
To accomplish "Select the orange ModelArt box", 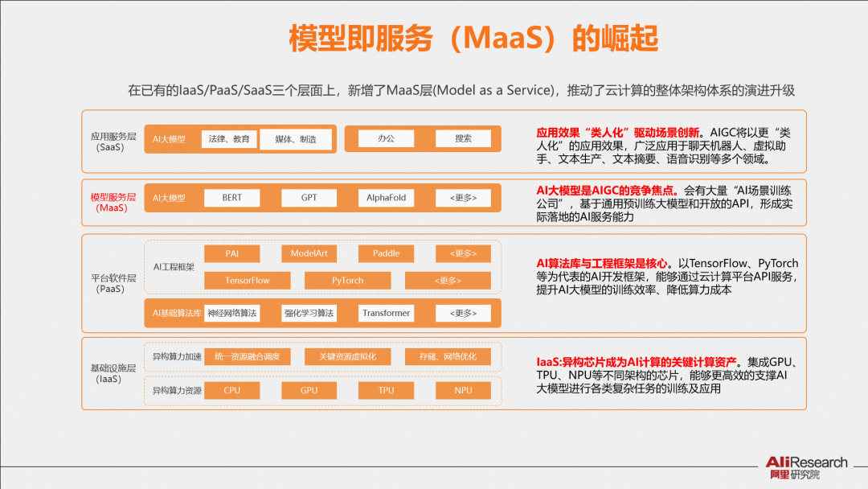I will 309,253.
